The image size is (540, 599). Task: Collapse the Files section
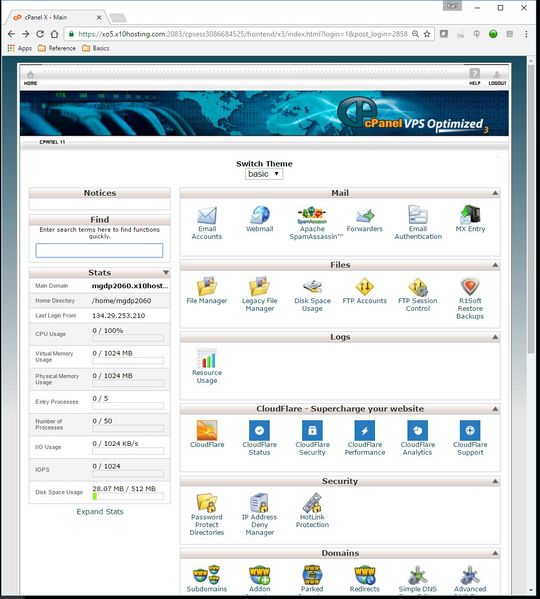[495, 265]
